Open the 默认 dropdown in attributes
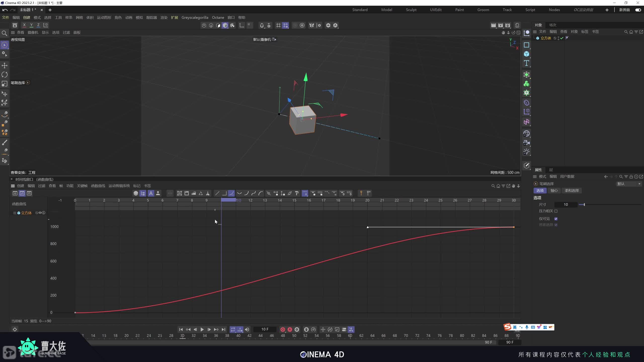Viewport: 644px width, 362px height. 628,184
